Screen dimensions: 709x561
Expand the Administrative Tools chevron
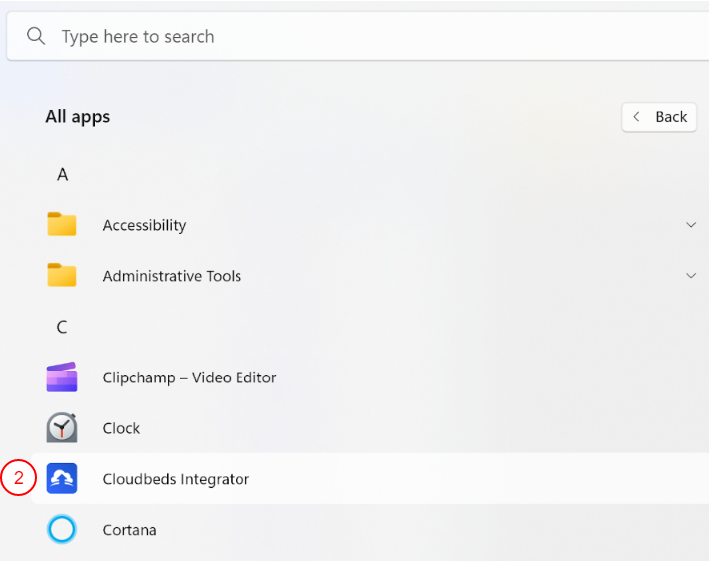click(x=690, y=276)
